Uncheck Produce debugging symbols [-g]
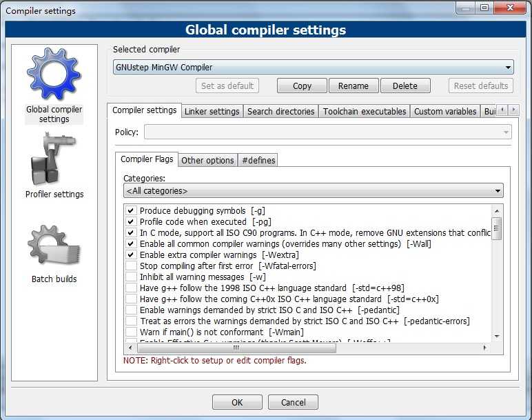 [131, 211]
